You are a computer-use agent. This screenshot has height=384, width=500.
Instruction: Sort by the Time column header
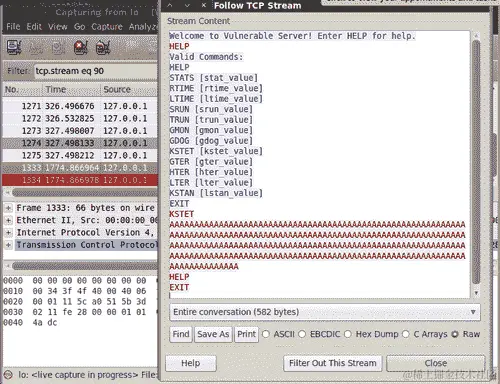(x=71, y=90)
